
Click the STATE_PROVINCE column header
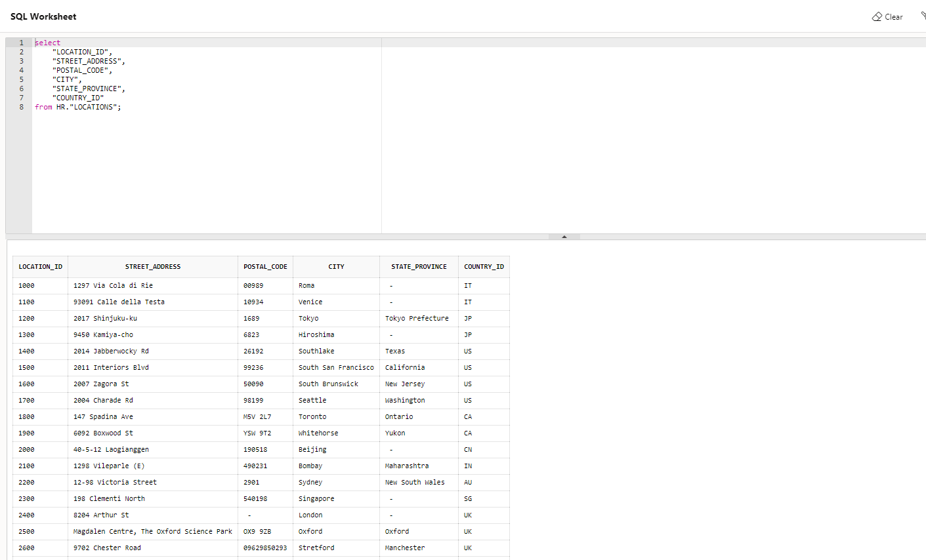click(419, 266)
